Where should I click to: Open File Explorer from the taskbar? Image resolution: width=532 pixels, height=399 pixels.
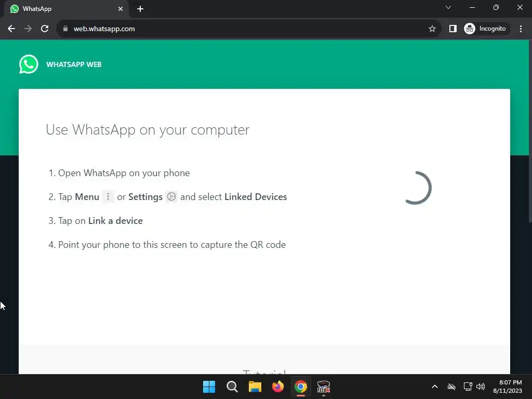point(255,387)
